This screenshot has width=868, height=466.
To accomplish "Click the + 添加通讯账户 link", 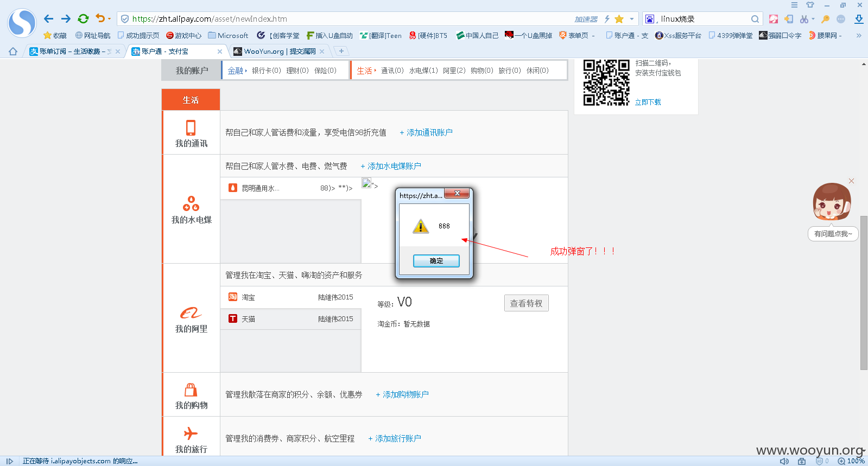I will coord(426,132).
